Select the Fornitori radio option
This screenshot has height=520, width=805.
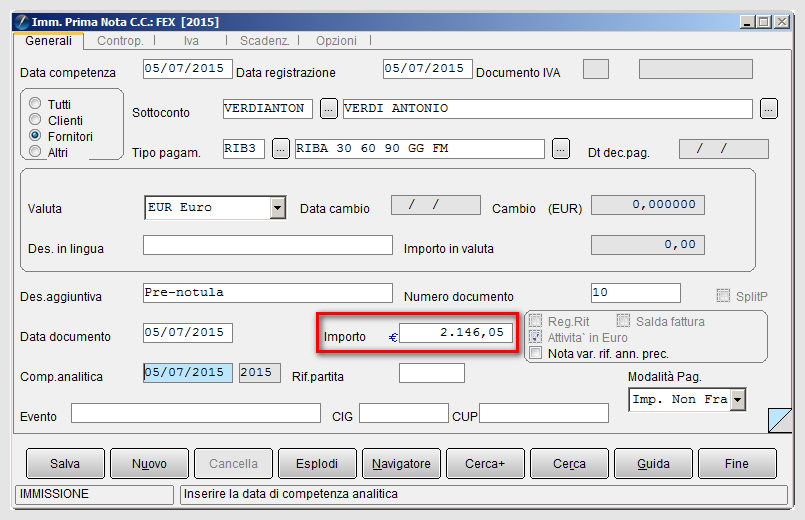click(35, 136)
